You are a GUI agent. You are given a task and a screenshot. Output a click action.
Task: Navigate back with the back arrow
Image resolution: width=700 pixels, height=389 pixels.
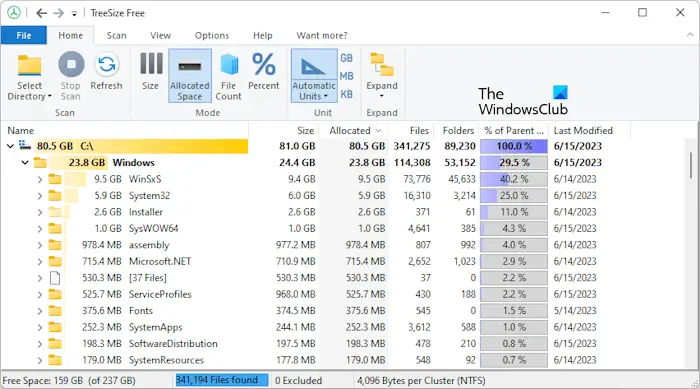(42, 13)
